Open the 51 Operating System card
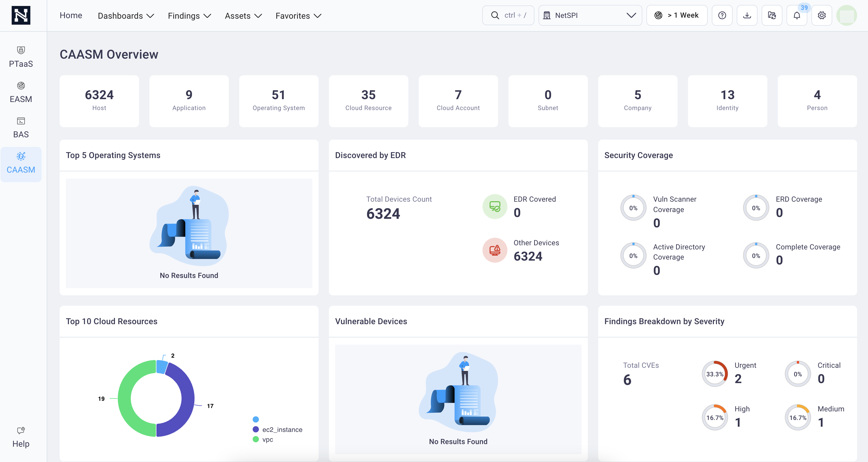The width and height of the screenshot is (868, 462). click(x=278, y=101)
